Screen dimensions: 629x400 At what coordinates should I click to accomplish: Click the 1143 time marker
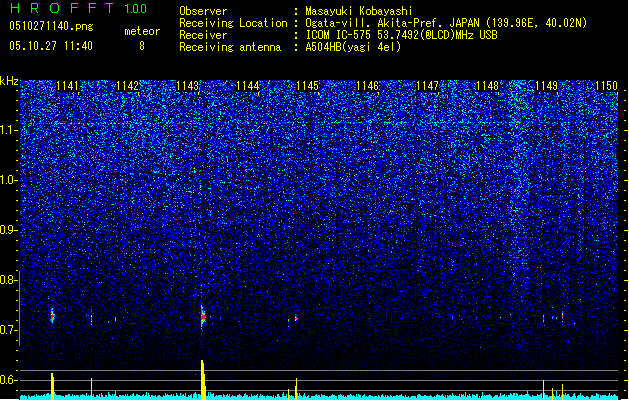187,86
